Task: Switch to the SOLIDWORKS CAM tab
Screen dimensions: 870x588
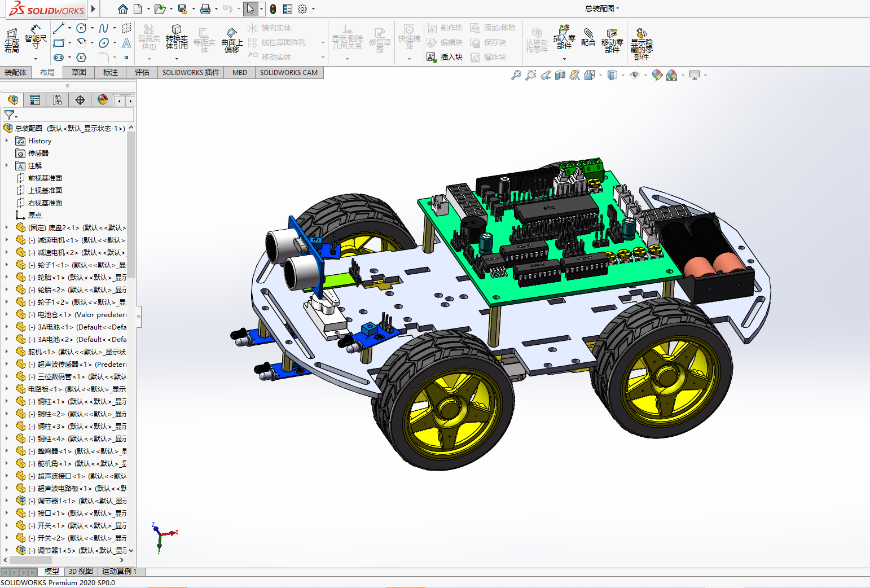Action: pos(289,72)
